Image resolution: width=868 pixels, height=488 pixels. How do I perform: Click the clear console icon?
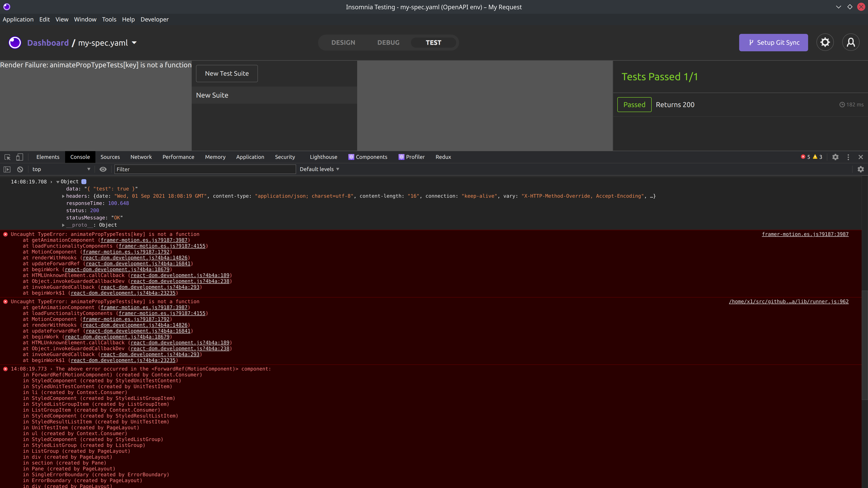tap(20, 169)
